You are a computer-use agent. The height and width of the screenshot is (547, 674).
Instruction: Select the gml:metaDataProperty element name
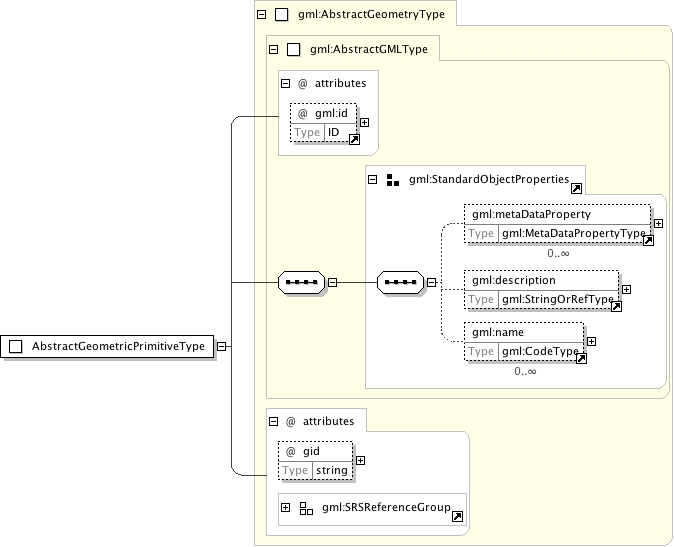531,214
